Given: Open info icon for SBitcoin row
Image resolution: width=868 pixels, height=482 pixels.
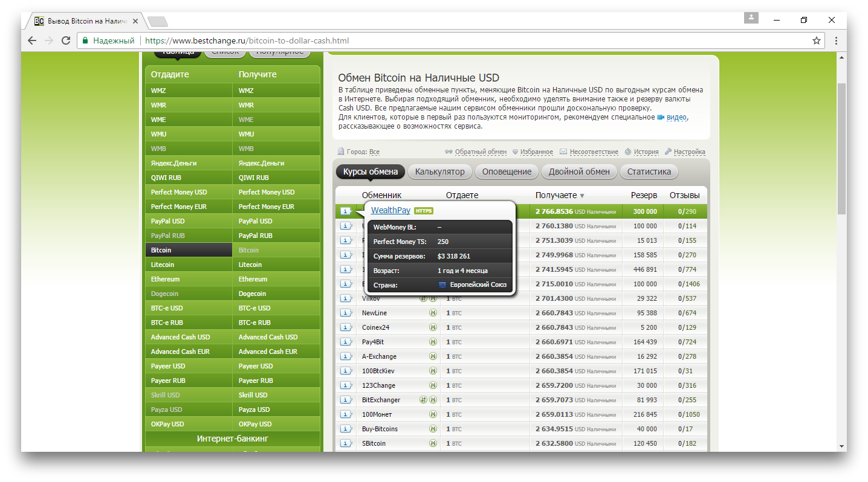Looking at the screenshot, I should [346, 443].
